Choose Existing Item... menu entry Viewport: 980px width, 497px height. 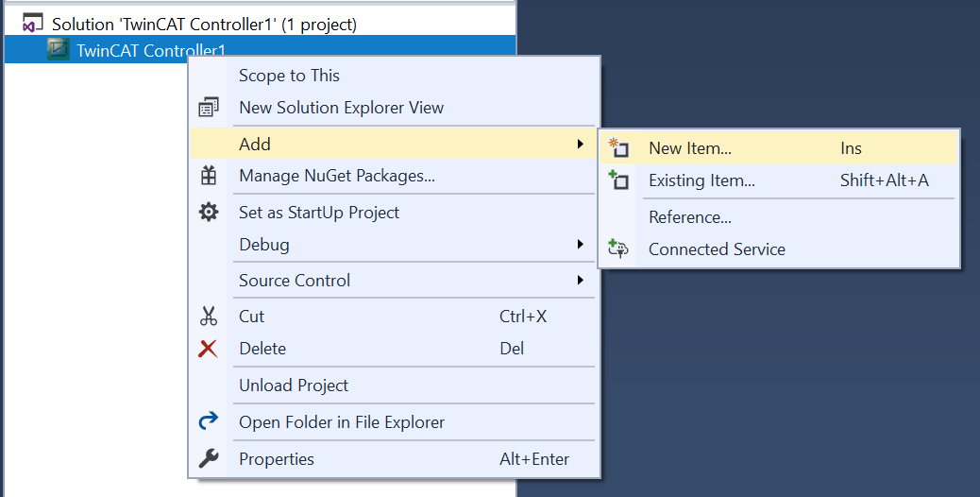[x=701, y=180]
